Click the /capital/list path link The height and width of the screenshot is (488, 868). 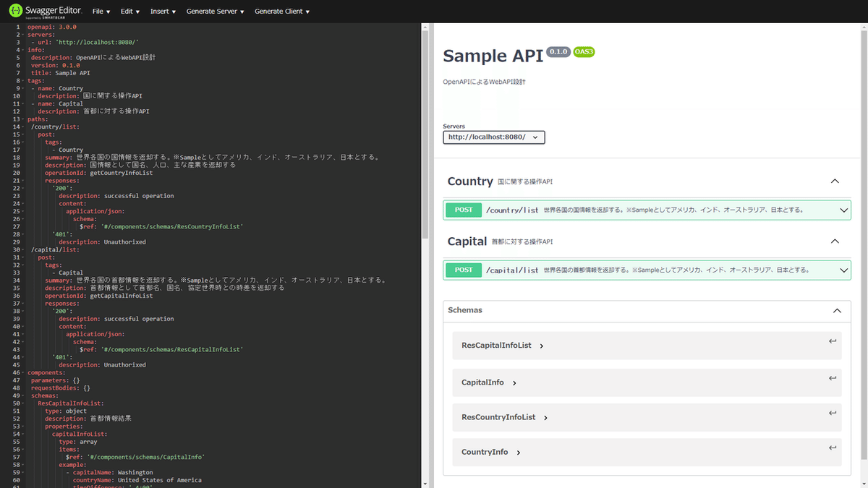[512, 270]
